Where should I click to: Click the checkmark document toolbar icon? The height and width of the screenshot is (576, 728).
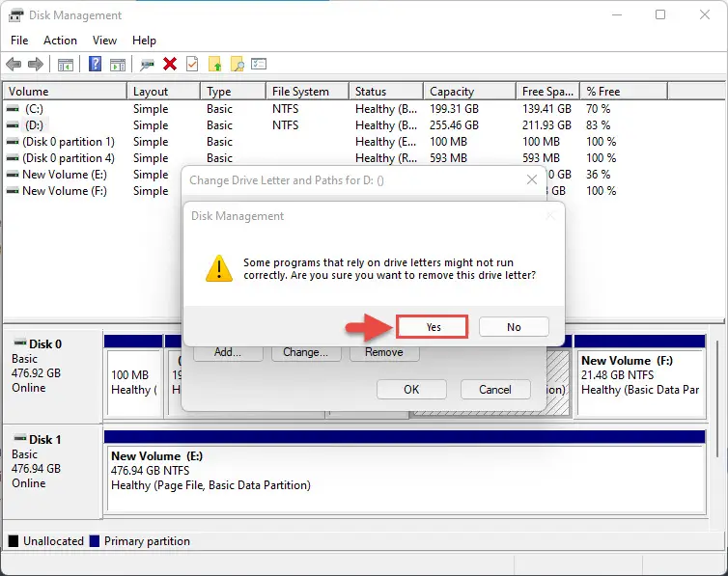pyautogui.click(x=192, y=64)
